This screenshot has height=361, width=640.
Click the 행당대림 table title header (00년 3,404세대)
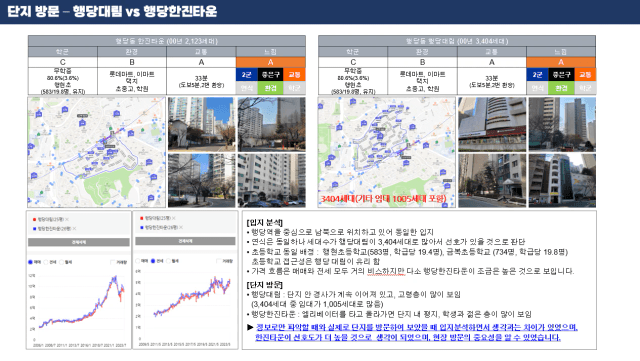[457, 41]
